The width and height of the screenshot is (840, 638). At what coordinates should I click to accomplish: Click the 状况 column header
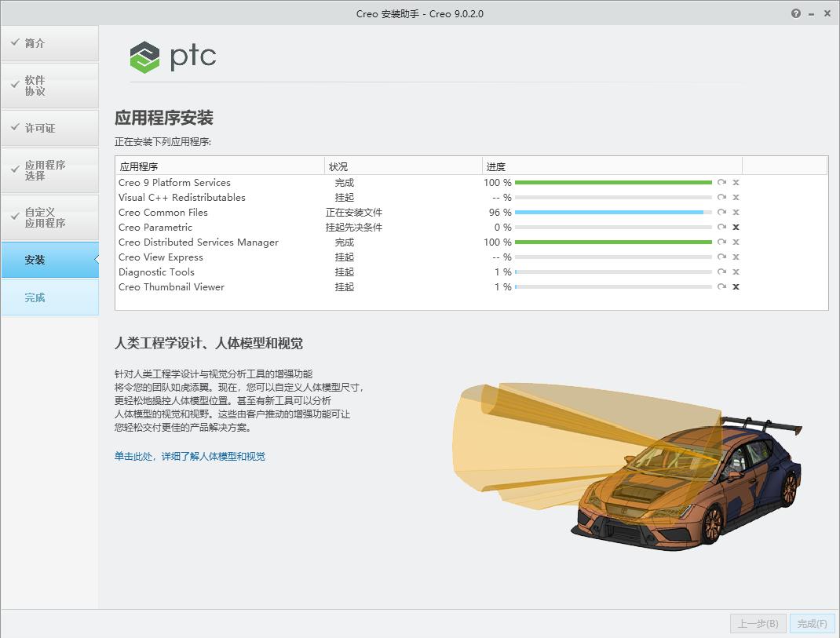point(339,166)
